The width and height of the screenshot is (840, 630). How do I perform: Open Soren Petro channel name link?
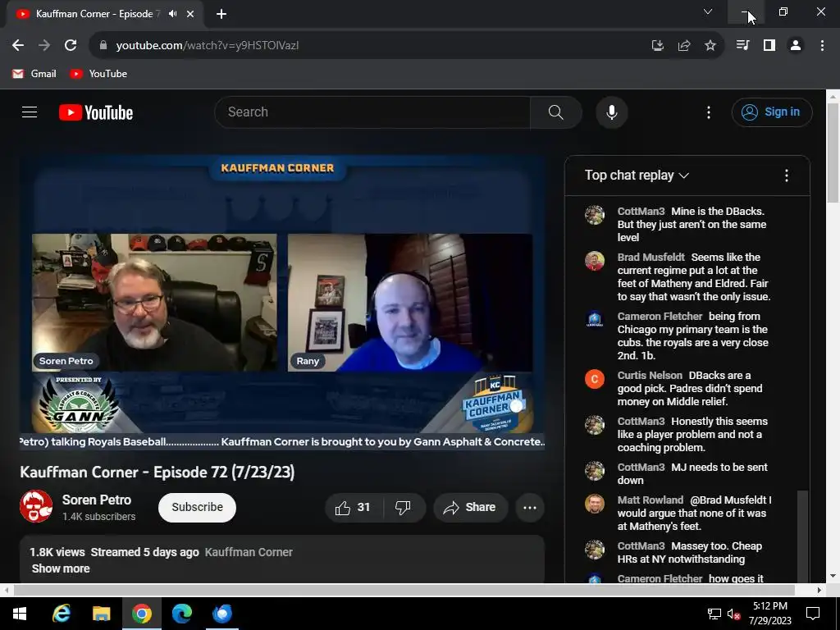[x=97, y=500]
